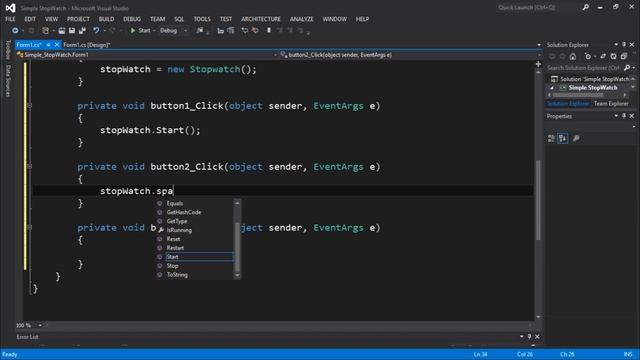Open the DEBUG menu
The width and height of the screenshot is (640, 360).
[x=132, y=19]
